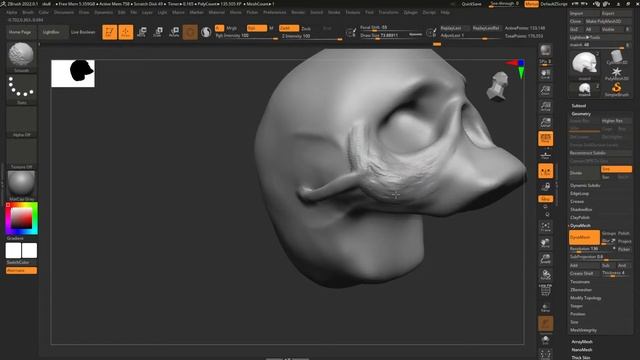Open the Document menu
Screen dimensions: 640x360
(x=64, y=13)
